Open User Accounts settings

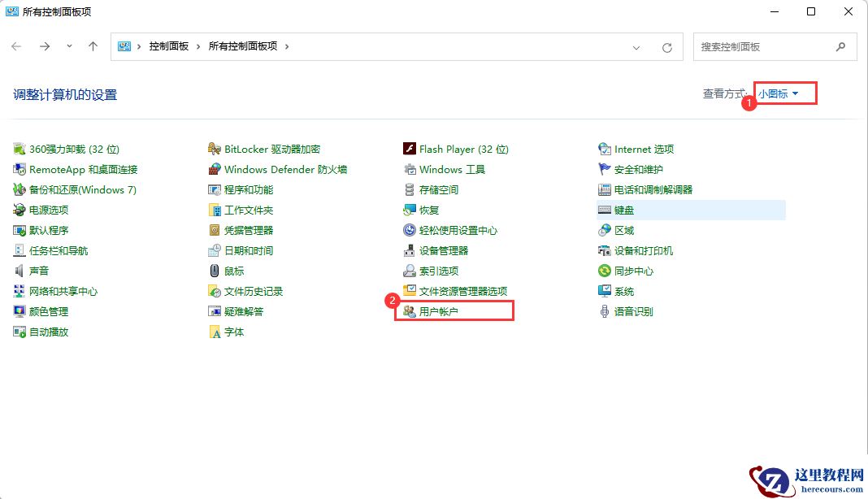tap(445, 310)
